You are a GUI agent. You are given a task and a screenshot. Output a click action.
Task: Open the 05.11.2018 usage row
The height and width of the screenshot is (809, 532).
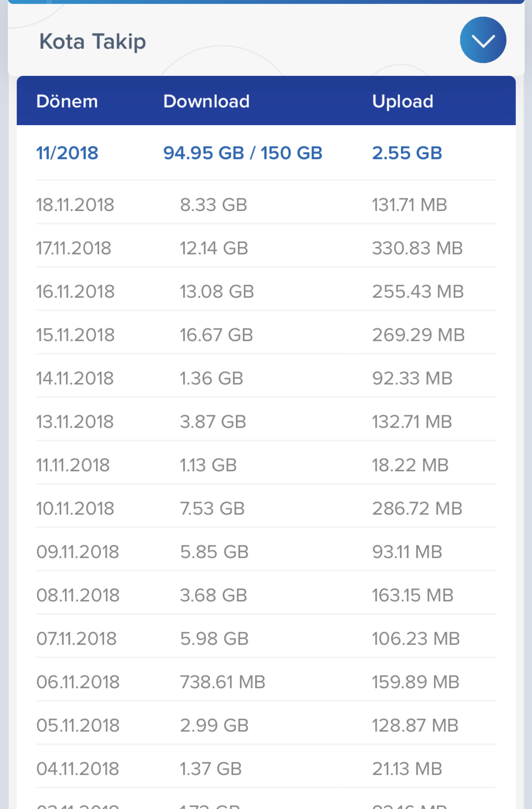[266, 725]
